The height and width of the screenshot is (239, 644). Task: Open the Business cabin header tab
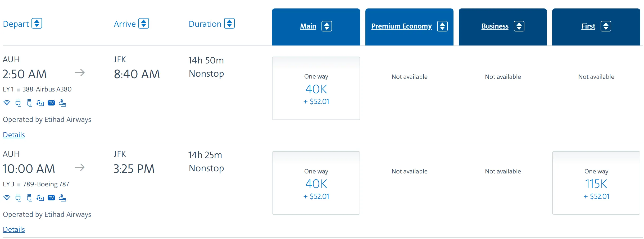click(x=495, y=26)
